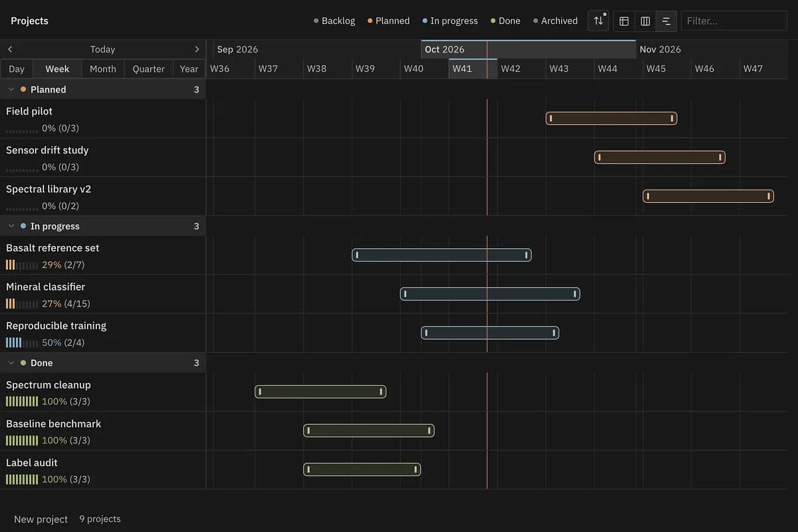Click the Basalt reference set progress bar
The width and height of the screenshot is (798, 532).
pos(22,265)
